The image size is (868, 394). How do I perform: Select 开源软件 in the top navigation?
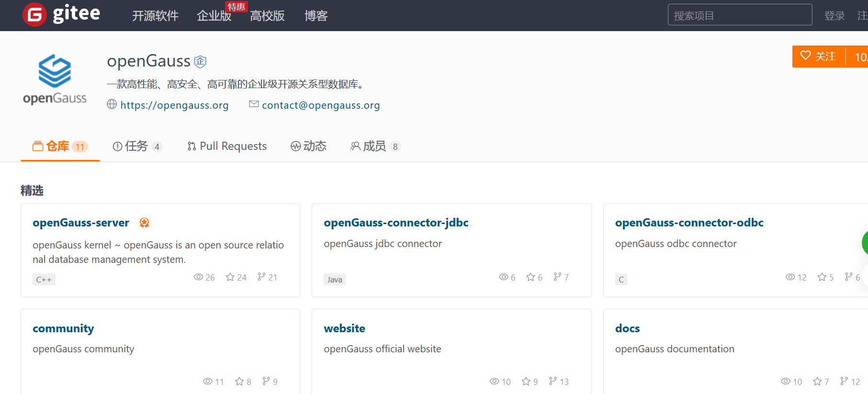[x=155, y=16]
